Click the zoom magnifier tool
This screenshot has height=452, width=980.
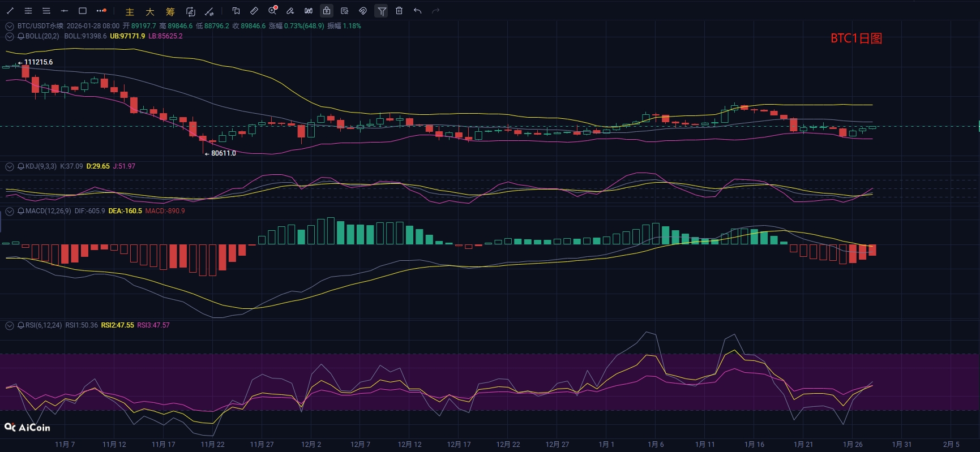pyautogui.click(x=272, y=11)
